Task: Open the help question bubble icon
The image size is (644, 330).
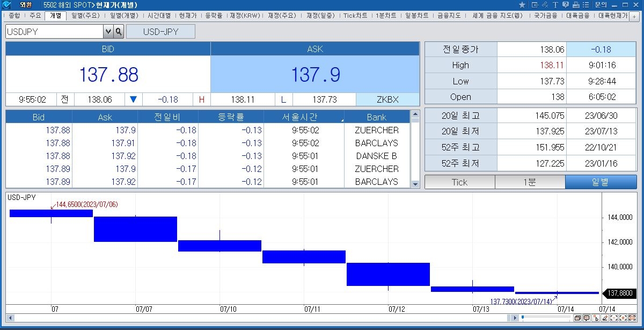Action: (566, 5)
